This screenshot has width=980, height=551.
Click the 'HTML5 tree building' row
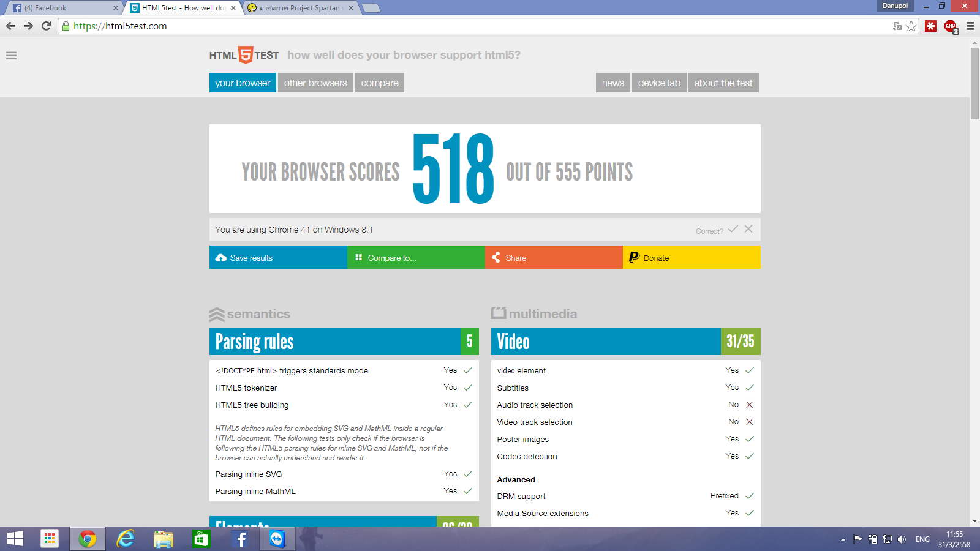344,405
